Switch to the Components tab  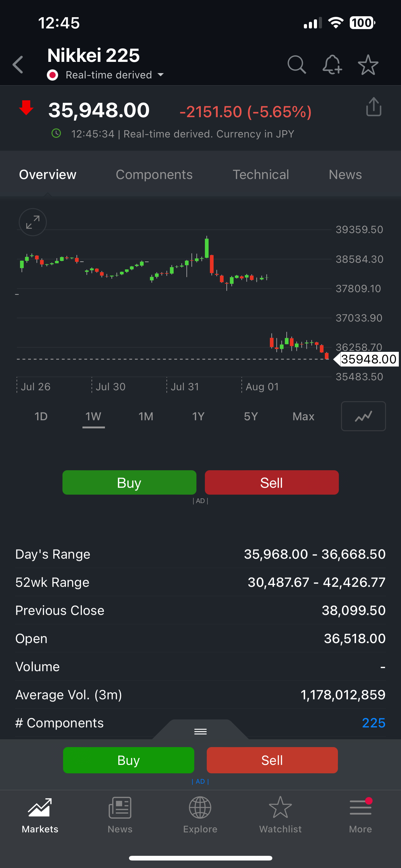[x=154, y=175]
